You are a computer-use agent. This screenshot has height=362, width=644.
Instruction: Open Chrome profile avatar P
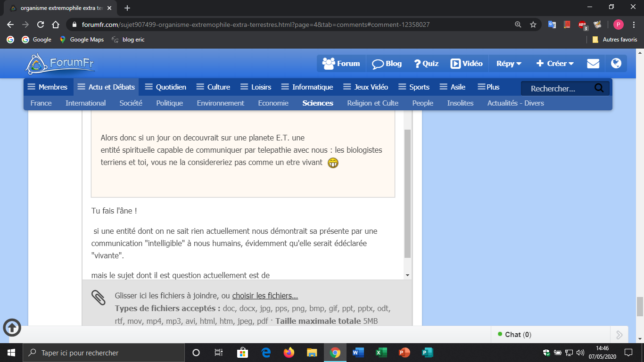pyautogui.click(x=619, y=25)
